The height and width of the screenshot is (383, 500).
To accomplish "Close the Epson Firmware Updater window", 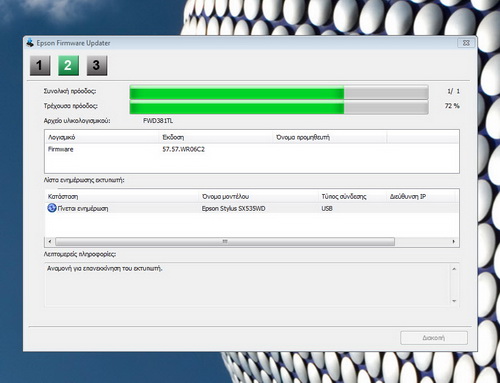I will (x=466, y=43).
